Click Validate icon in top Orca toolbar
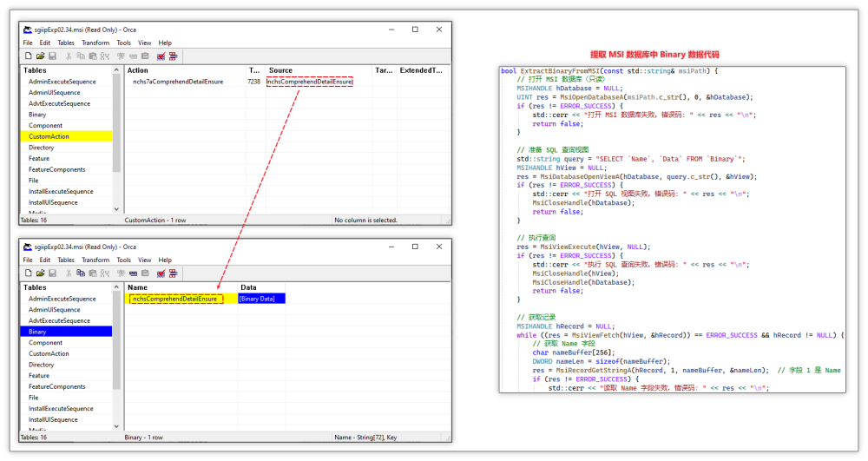Screen dimensions: 868x461 click(x=161, y=56)
